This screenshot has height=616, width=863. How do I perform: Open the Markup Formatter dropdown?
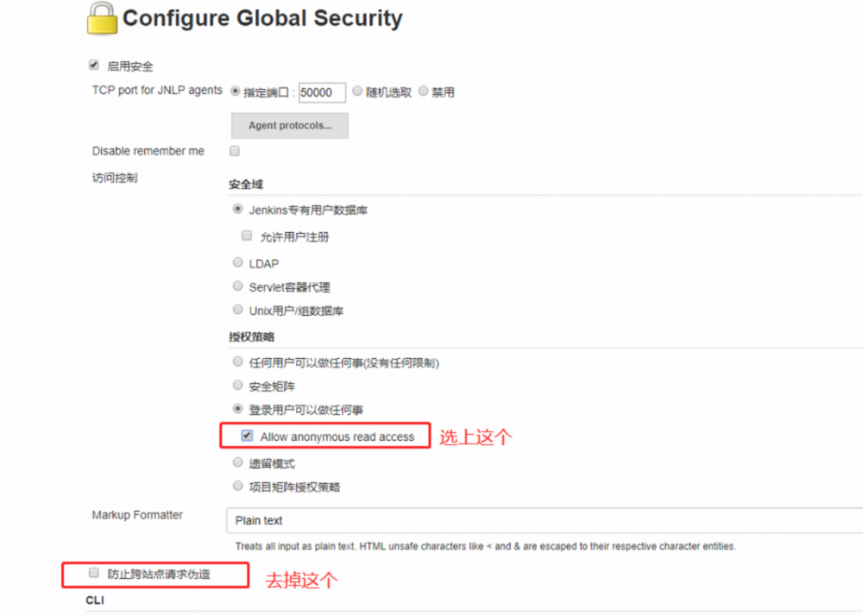(544, 520)
